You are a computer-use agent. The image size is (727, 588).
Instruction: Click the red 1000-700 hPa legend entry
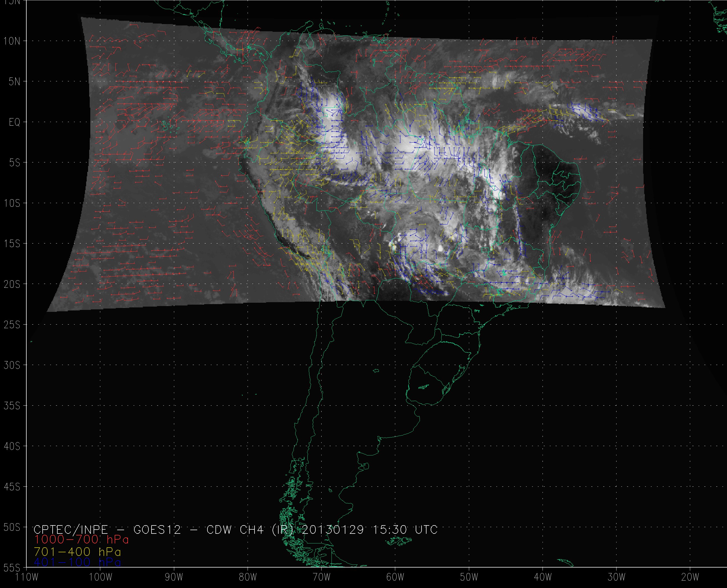[x=81, y=539]
